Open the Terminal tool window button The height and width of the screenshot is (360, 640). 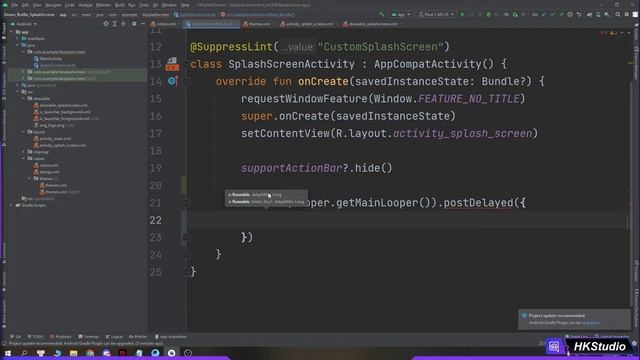tap(89, 337)
